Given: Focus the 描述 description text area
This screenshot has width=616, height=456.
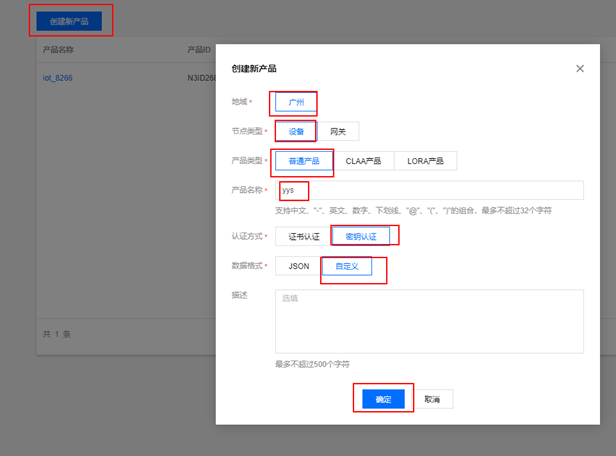Looking at the screenshot, I should [430, 321].
